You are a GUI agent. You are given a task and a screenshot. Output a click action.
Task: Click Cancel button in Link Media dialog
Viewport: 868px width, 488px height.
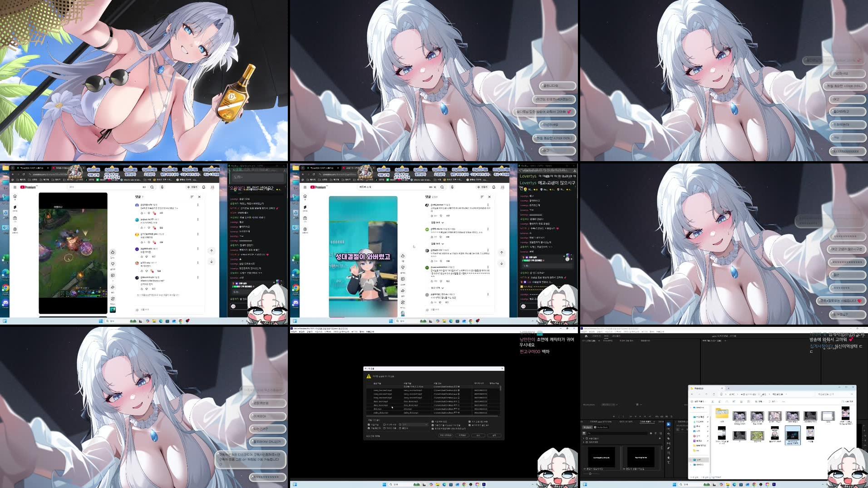coord(478,435)
